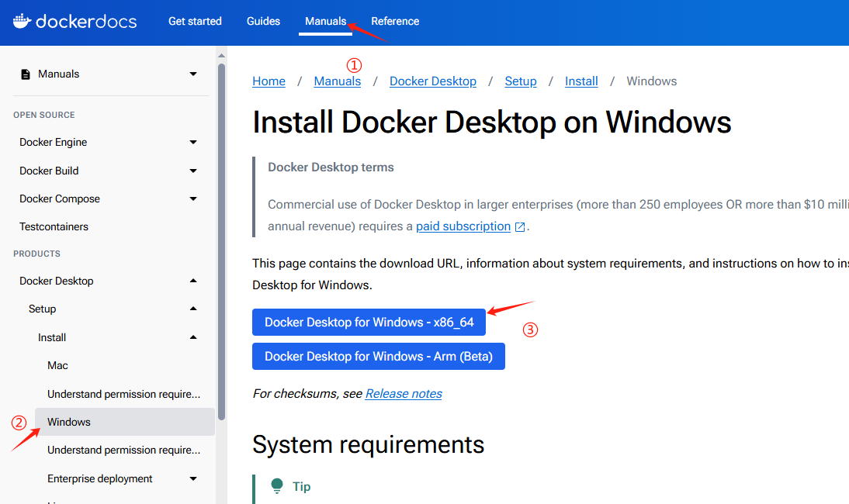Click the external link icon after paid subscription
Screen dimensions: 849x504
[520, 226]
